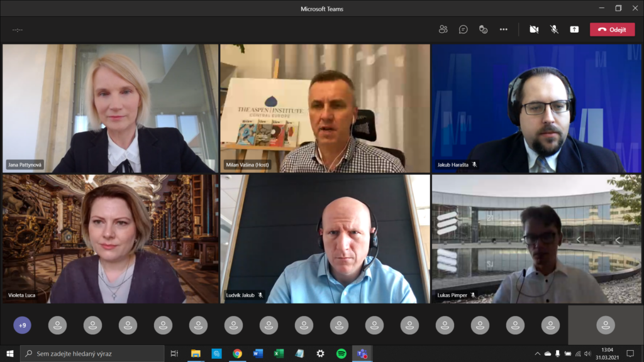Click the Lukas Pimper video tile

coord(536,239)
